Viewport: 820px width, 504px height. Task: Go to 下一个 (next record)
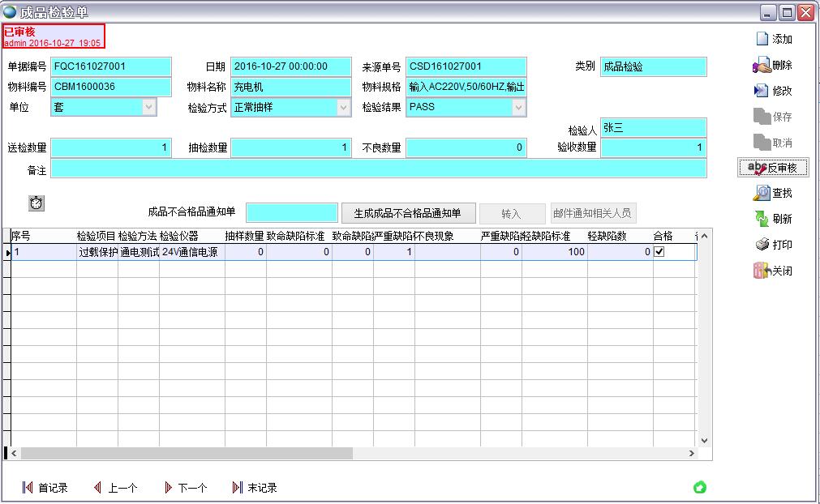[x=185, y=488]
